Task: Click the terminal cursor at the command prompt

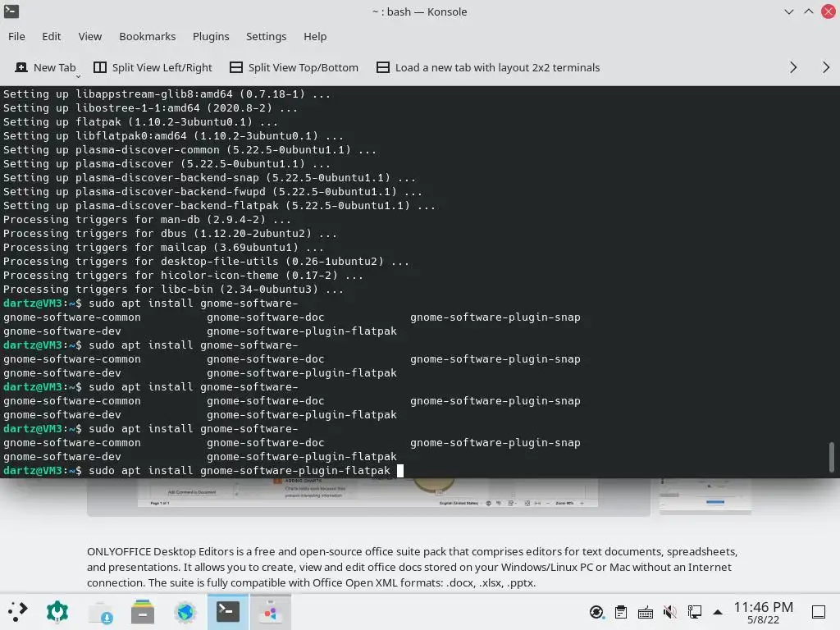Action: [399, 471]
